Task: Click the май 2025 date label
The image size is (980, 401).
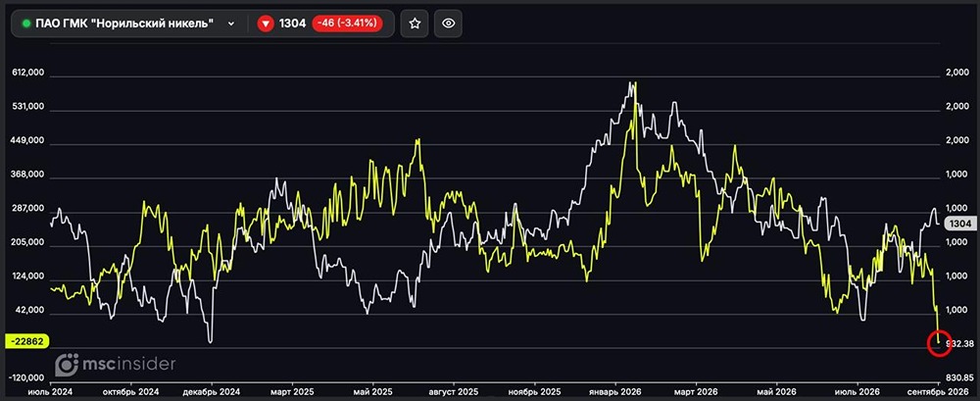Action: click(372, 391)
